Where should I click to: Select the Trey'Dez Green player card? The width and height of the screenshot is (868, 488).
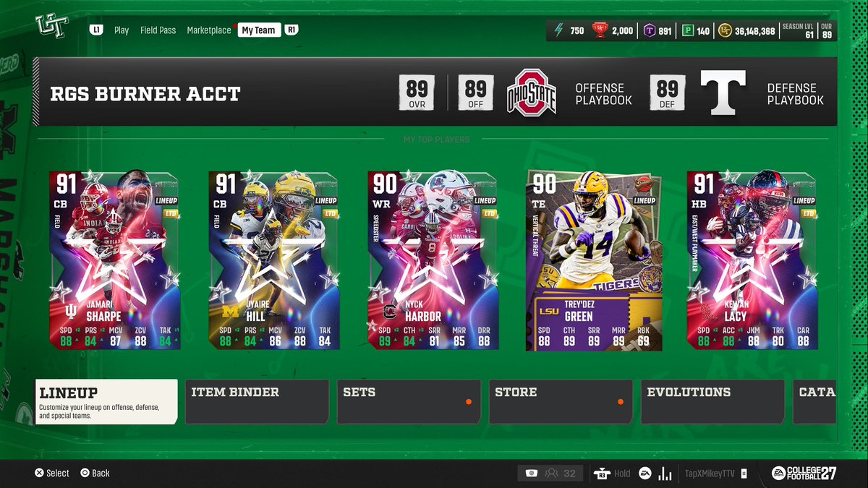pyautogui.click(x=592, y=260)
